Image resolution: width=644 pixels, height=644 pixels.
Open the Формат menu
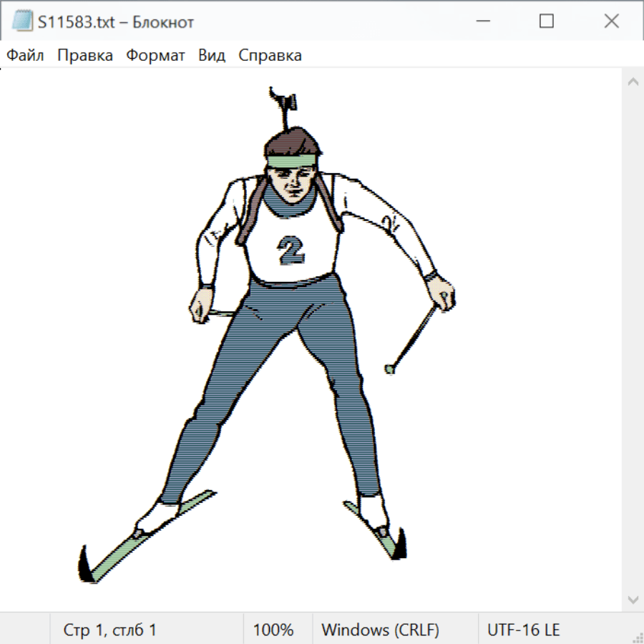click(x=155, y=56)
